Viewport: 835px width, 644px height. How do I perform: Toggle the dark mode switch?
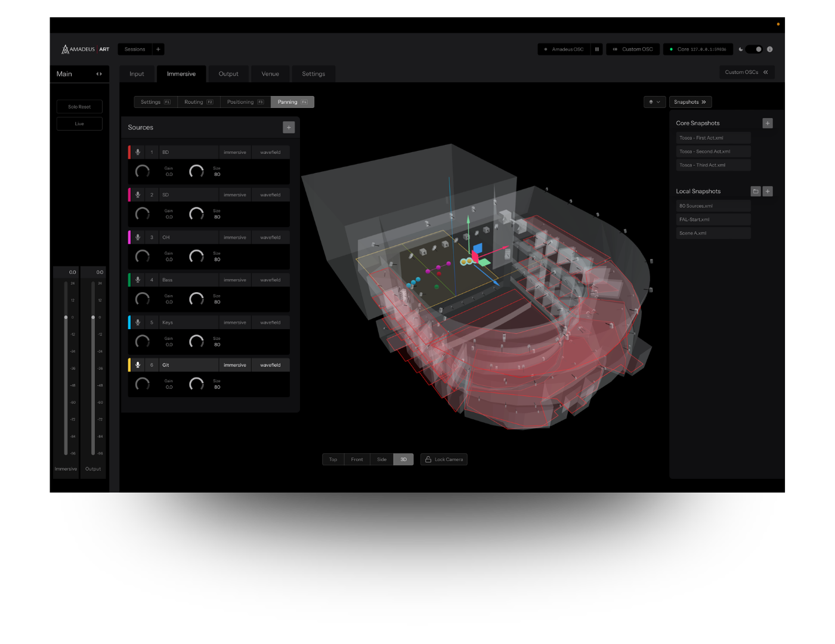754,49
